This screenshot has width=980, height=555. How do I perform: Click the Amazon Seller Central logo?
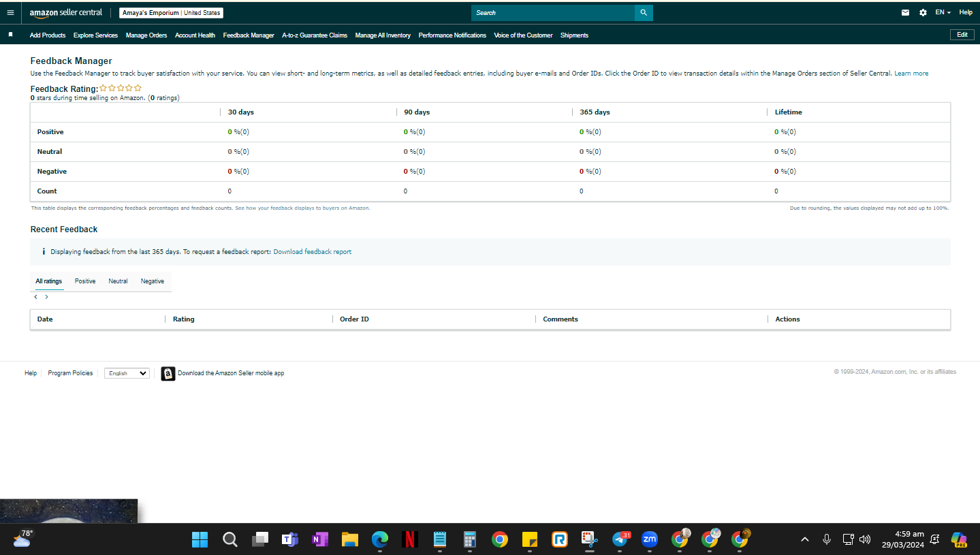66,13
